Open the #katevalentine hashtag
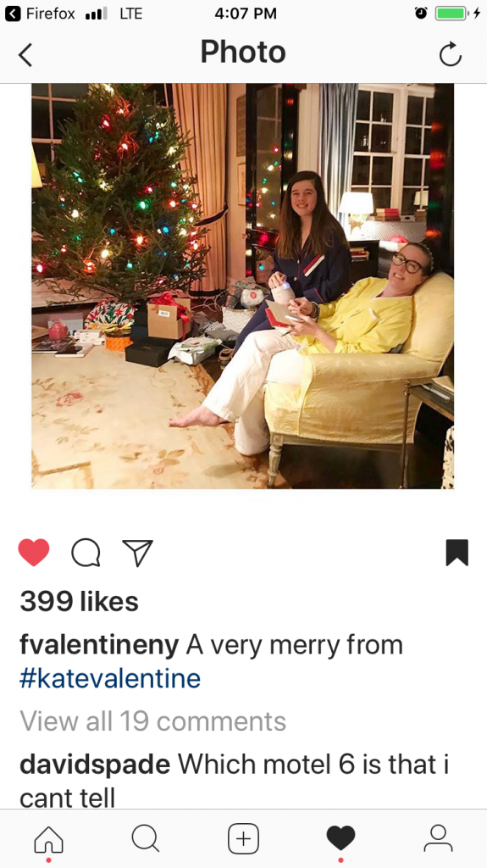Image resolution: width=487 pixels, height=868 pixels. [110, 679]
